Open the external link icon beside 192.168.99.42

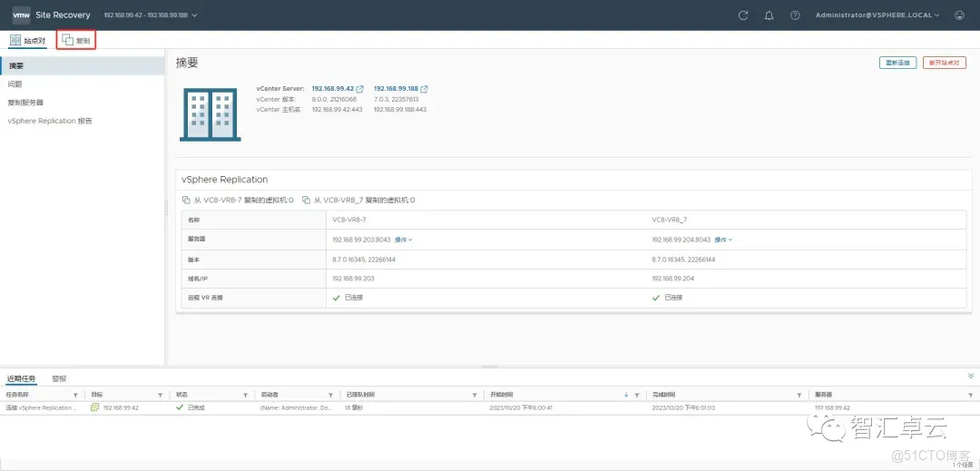360,89
